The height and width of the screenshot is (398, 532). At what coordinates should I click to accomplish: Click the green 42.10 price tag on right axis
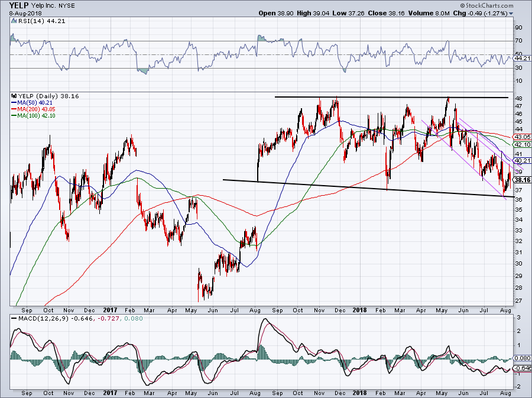point(523,144)
